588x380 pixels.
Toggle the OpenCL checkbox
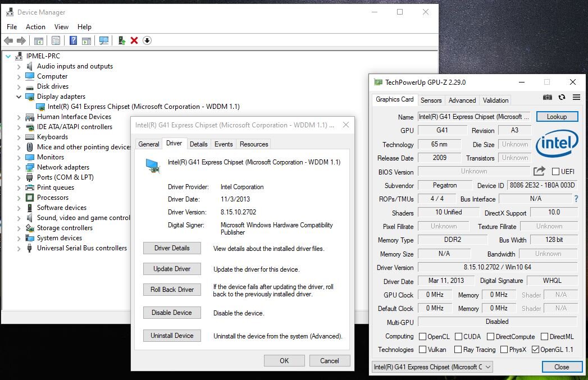pos(422,337)
